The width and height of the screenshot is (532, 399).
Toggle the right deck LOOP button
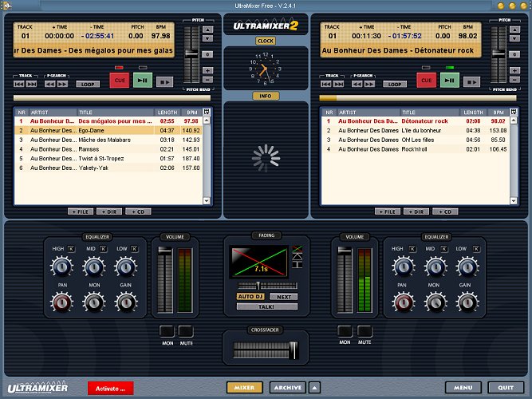[x=395, y=85]
